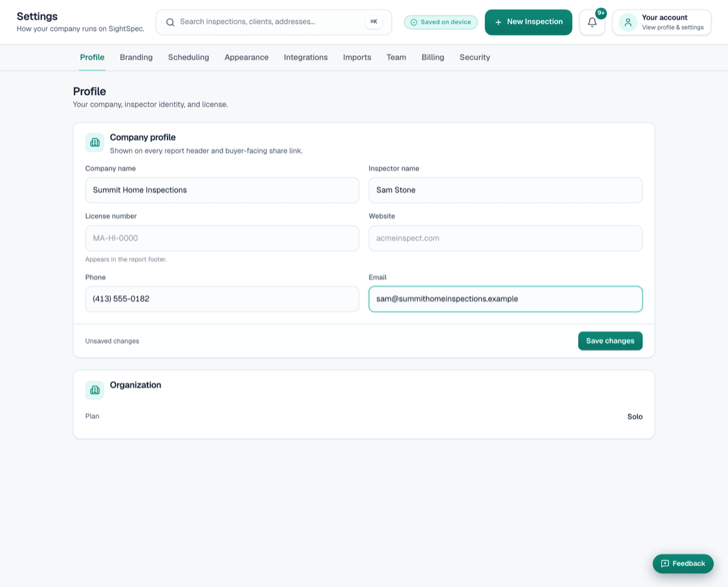Click the Organization card heading

tap(135, 385)
